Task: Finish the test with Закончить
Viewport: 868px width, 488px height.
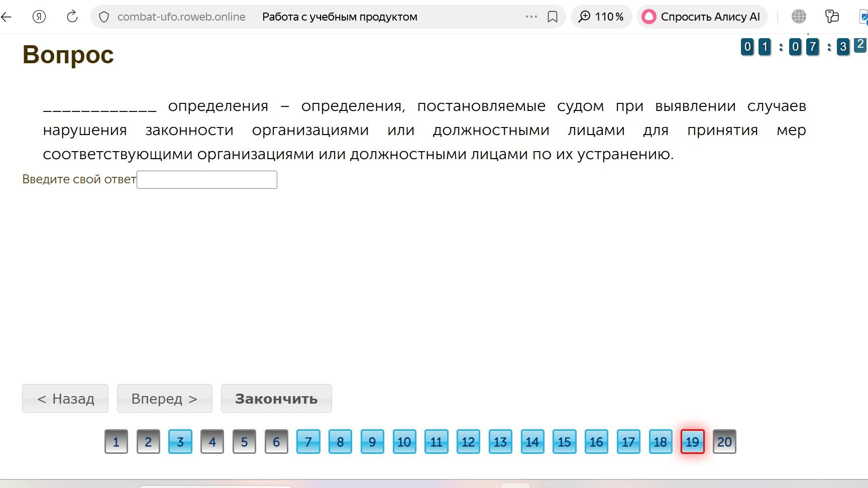Action: pyautogui.click(x=276, y=399)
